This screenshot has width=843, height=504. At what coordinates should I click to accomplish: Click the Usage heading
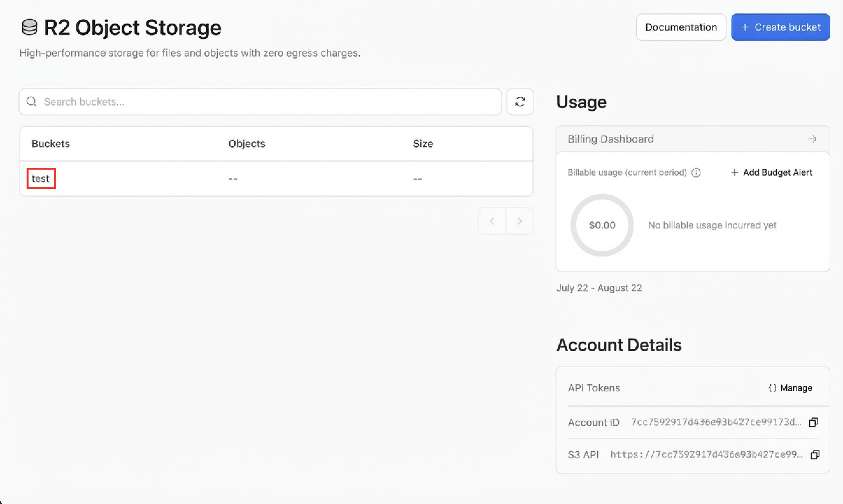(x=581, y=102)
